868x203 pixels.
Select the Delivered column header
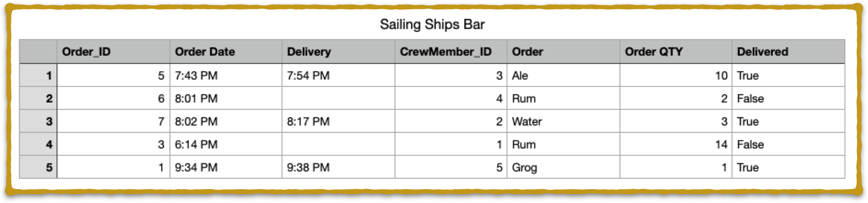(789, 52)
